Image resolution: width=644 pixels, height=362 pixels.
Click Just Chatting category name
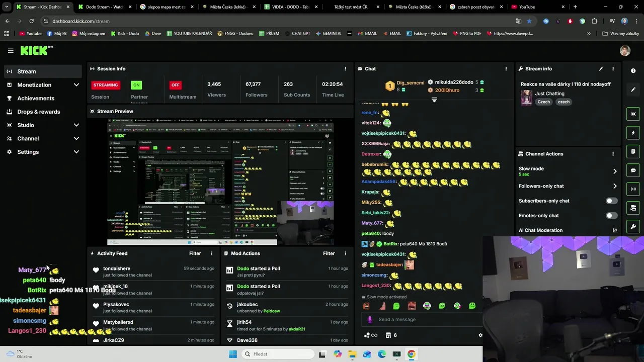pyautogui.click(x=549, y=94)
